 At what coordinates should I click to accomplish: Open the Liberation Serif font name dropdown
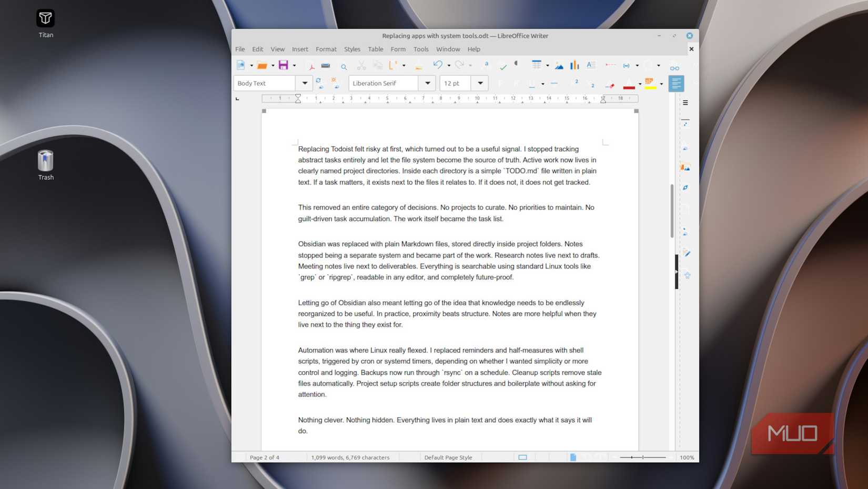[x=428, y=83]
